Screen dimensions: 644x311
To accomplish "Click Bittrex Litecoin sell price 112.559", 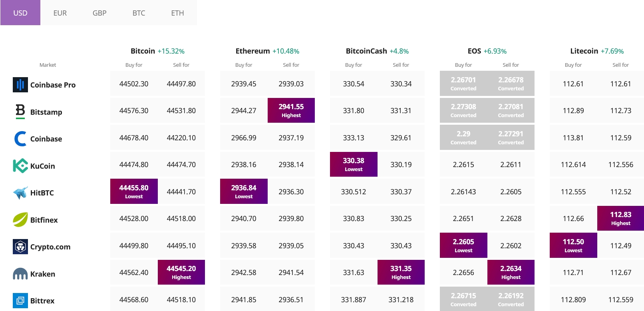I will pos(621,300).
